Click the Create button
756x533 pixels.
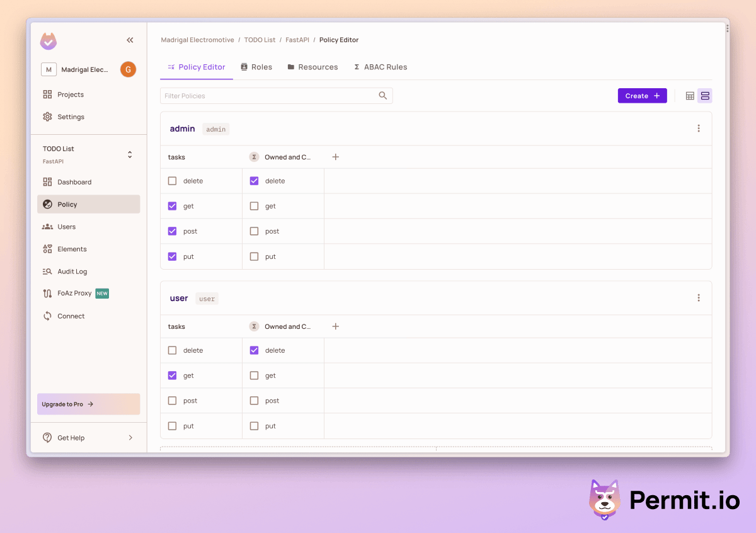(x=642, y=96)
